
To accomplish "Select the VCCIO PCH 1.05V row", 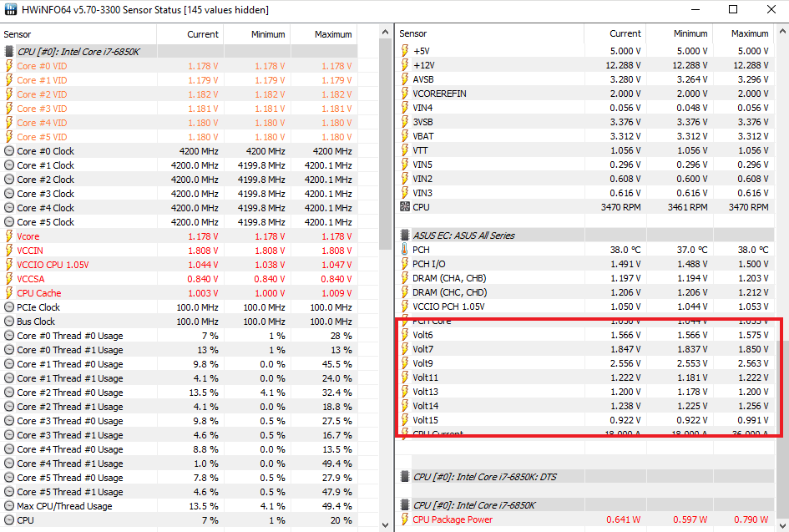I will (585, 307).
